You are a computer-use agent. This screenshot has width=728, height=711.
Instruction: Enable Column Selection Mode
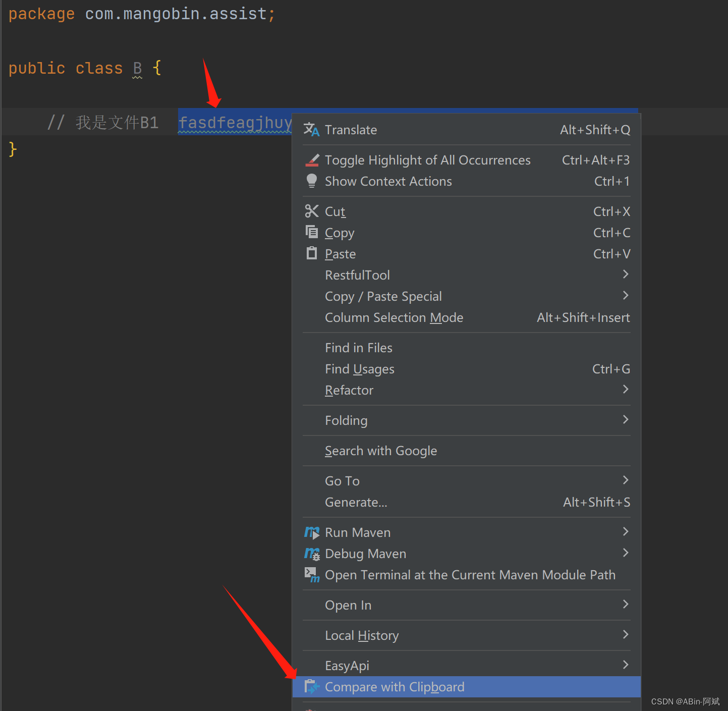point(466,317)
